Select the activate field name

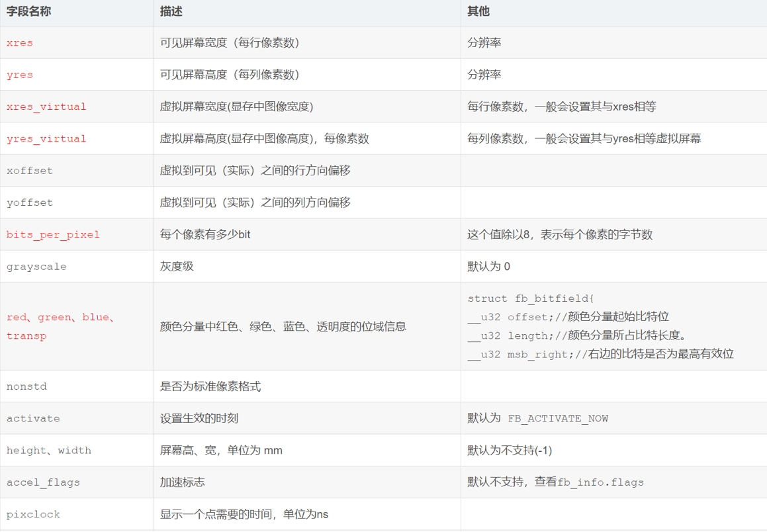[33, 419]
